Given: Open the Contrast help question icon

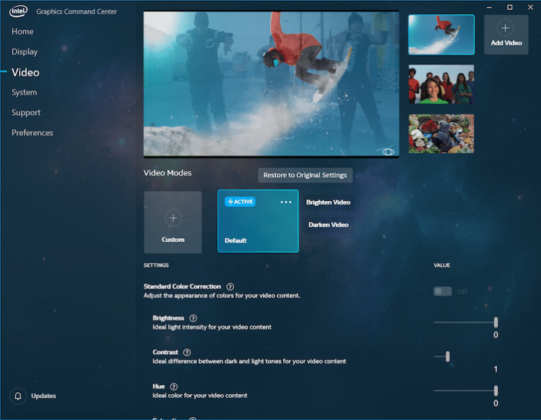Looking at the screenshot, I should point(187,352).
